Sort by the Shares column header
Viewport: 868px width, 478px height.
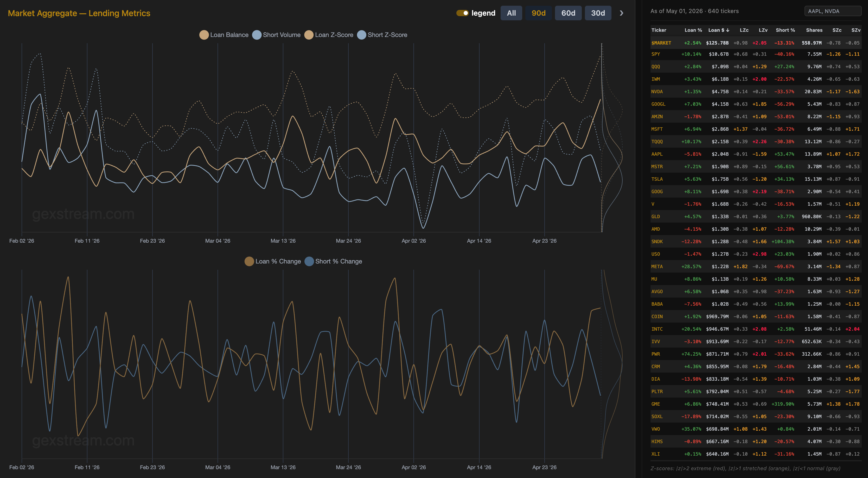814,30
